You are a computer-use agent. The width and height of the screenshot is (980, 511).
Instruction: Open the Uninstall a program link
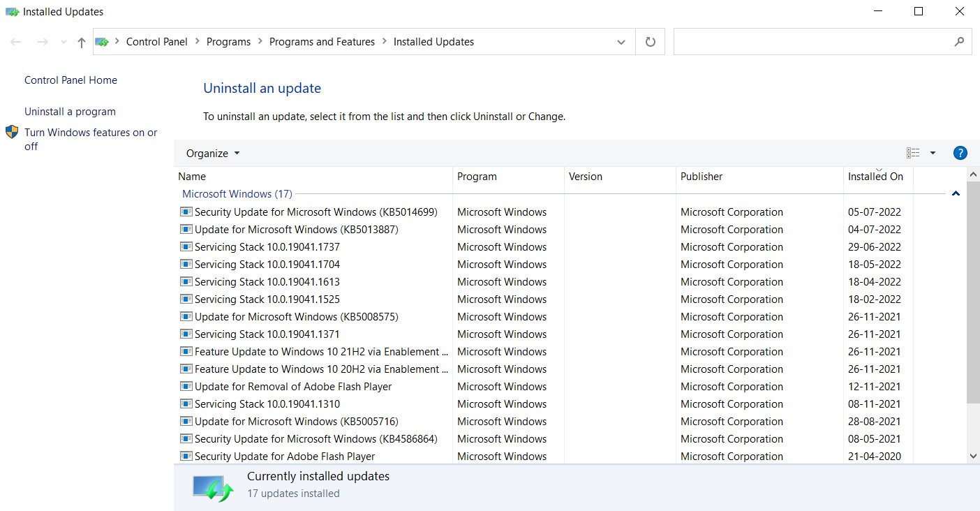pyautogui.click(x=70, y=112)
